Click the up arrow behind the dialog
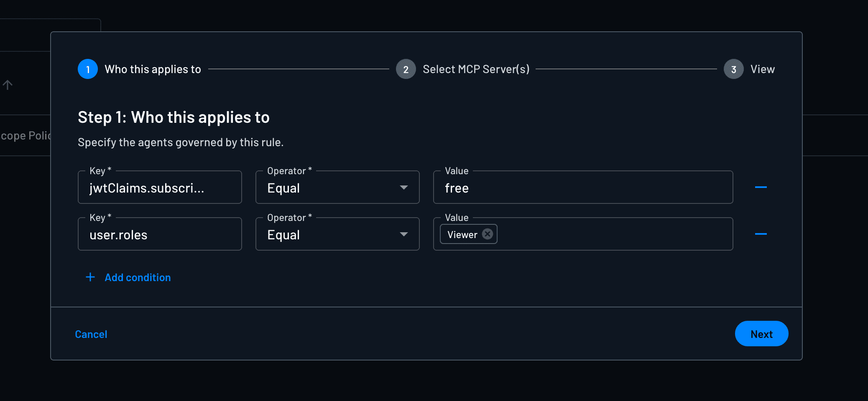 [x=8, y=85]
